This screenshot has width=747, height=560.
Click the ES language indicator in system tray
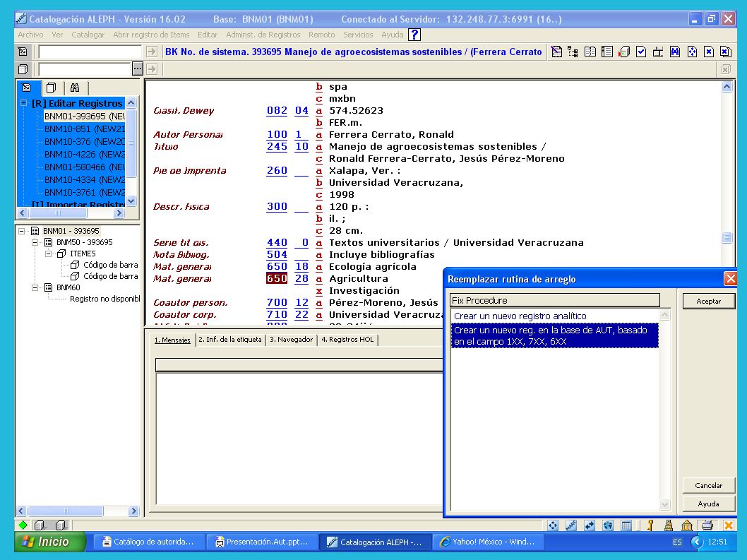coord(677,542)
